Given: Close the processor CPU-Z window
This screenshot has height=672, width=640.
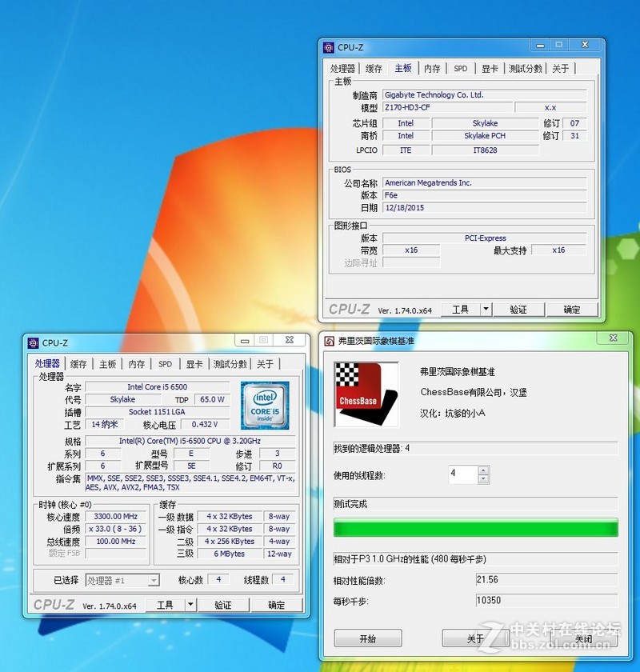Looking at the screenshot, I should coord(290,340).
